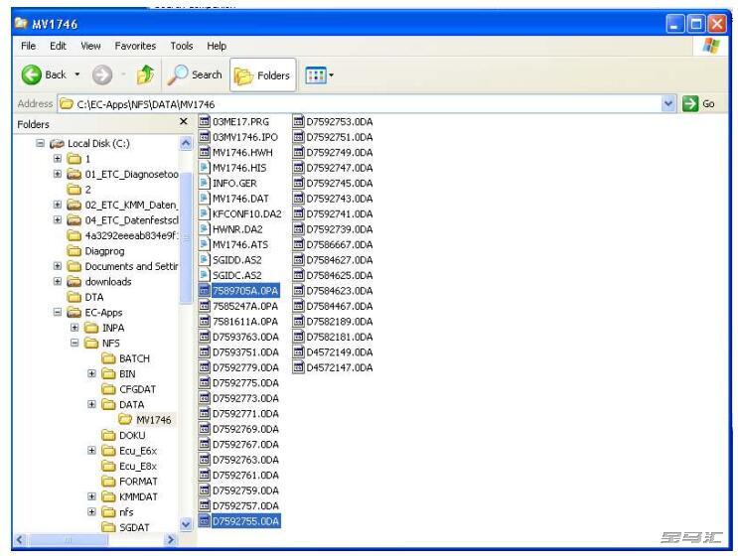
Task: Select the FORMAT folder icon
Action: pyautogui.click(x=108, y=482)
